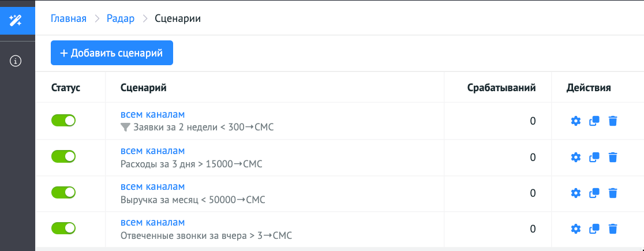Viewport: 644px width, 251px height.
Task: Click the info icon in sidebar
Action: 16,61
